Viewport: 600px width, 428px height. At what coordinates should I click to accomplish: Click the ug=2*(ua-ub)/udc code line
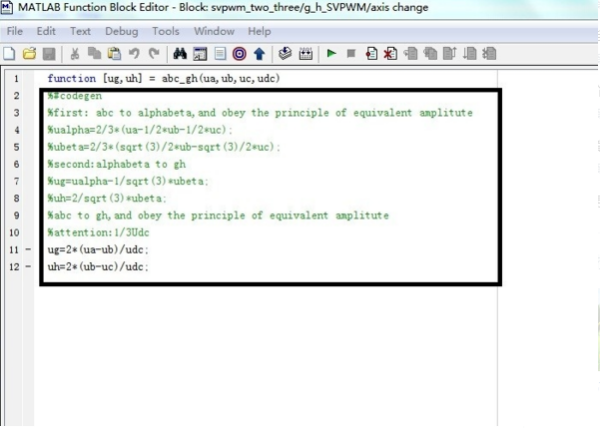98,249
